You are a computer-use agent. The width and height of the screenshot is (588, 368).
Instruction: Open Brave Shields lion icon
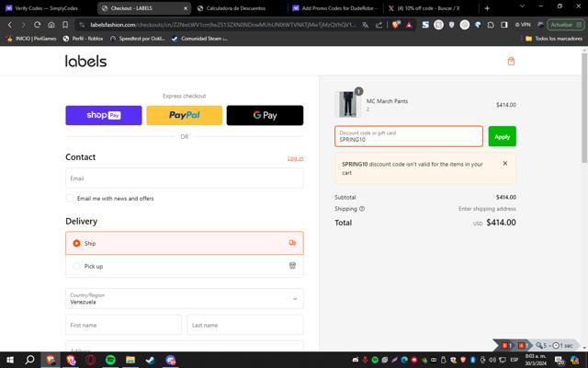(395, 25)
